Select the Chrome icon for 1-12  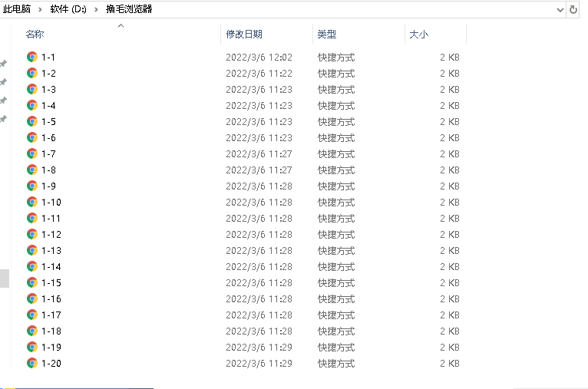click(31, 234)
